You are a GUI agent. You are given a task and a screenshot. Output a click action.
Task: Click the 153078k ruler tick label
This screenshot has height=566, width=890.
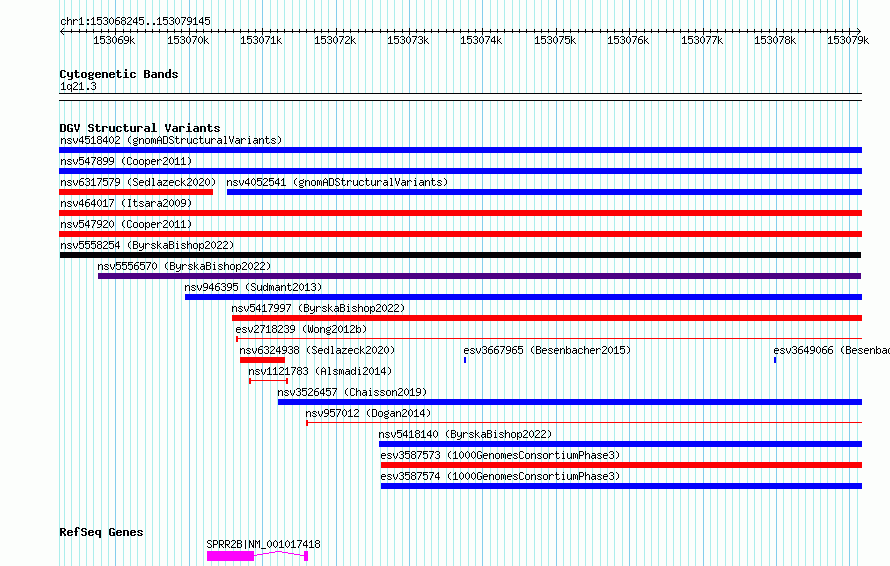(775, 41)
